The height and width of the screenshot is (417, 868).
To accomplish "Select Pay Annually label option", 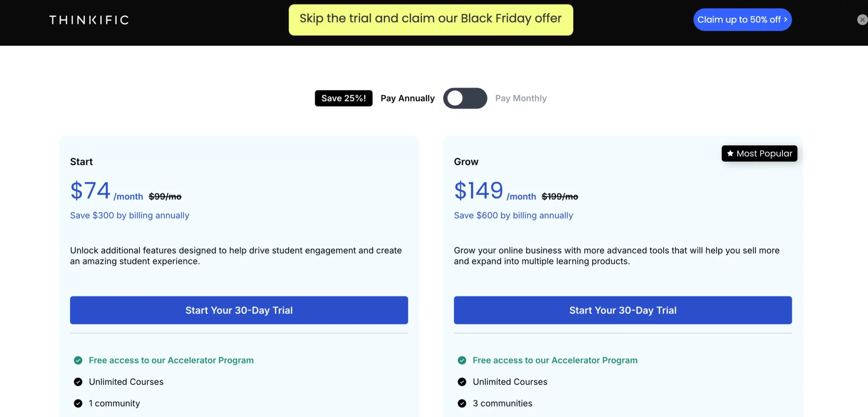I will 408,98.
